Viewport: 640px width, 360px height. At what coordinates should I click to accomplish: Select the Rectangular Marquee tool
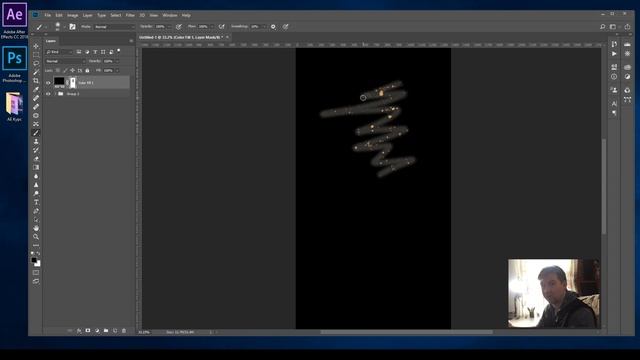click(36, 55)
